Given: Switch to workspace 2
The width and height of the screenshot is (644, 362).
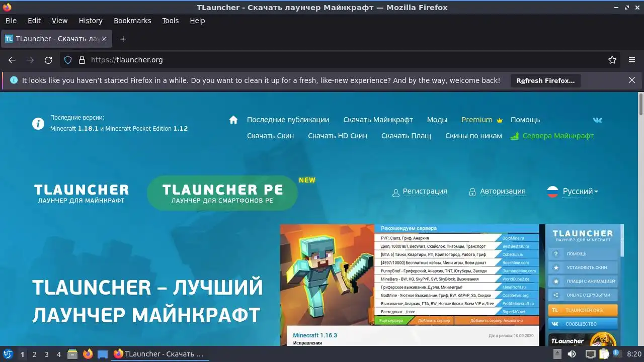Looking at the screenshot, I should [35, 354].
